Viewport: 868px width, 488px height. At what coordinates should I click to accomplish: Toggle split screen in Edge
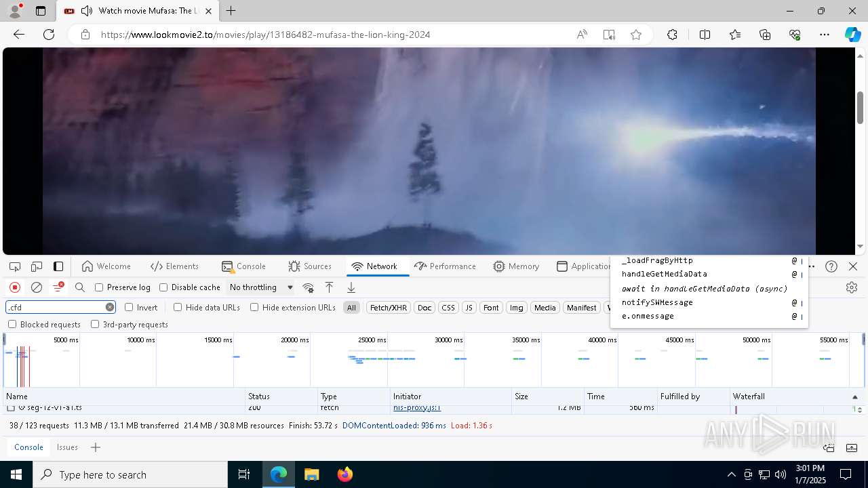705,35
